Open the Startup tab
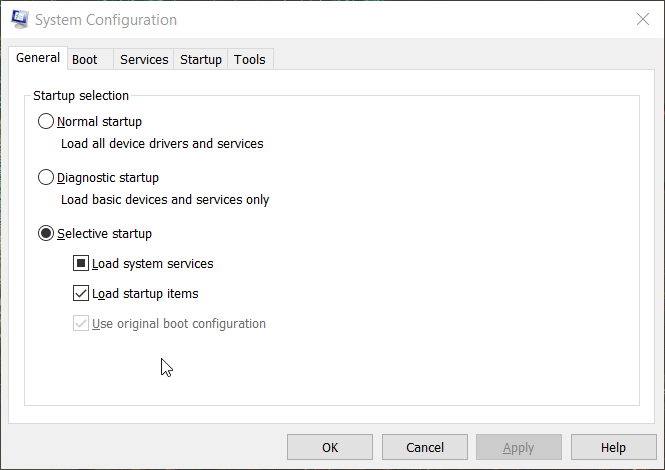The width and height of the screenshot is (665, 470). 201,60
